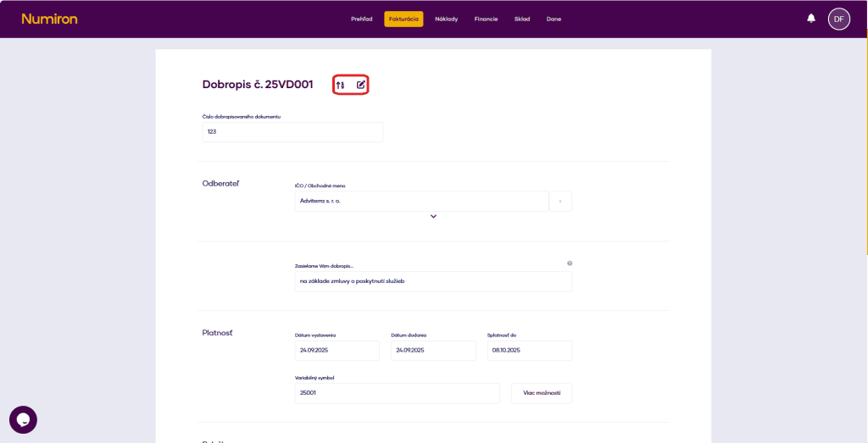Clear the Adviterra customer with the x button
Screen dimensions: 868x443
click(x=560, y=201)
